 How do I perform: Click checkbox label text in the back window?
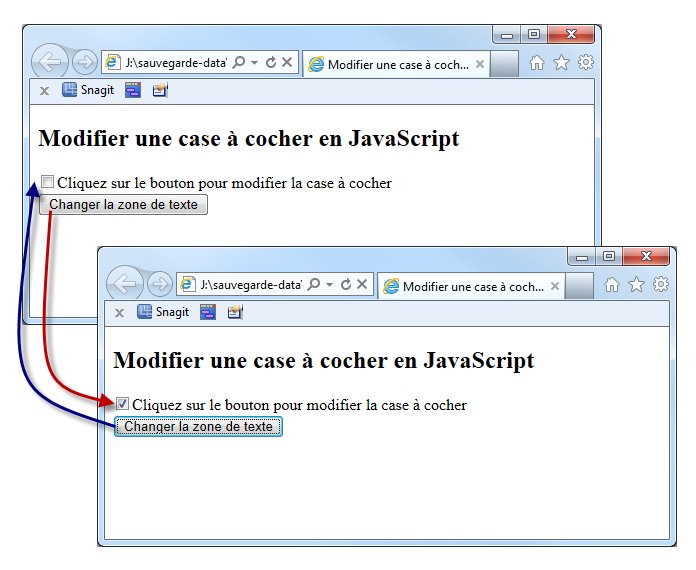tap(224, 183)
